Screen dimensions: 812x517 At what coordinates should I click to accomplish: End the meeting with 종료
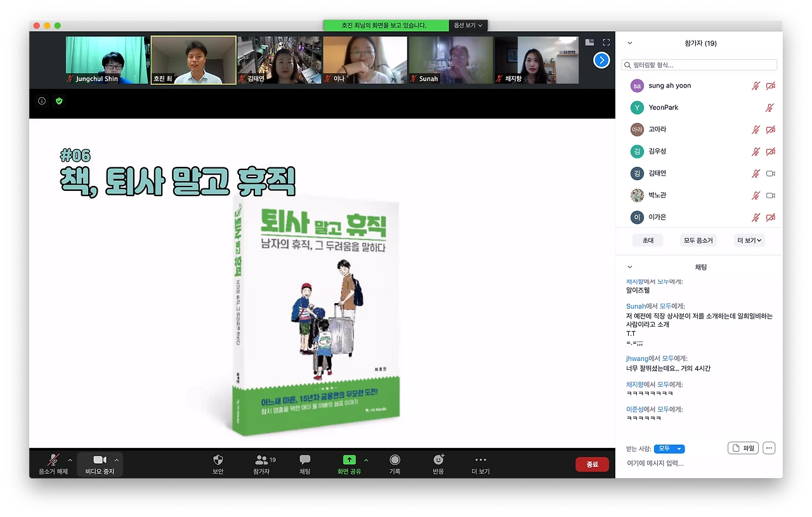[x=592, y=464]
